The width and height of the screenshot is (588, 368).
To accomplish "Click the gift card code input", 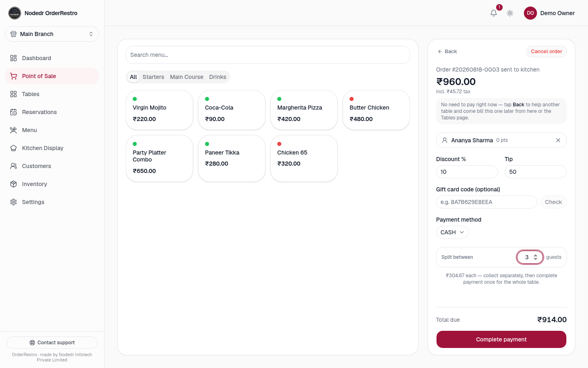I will point(487,202).
